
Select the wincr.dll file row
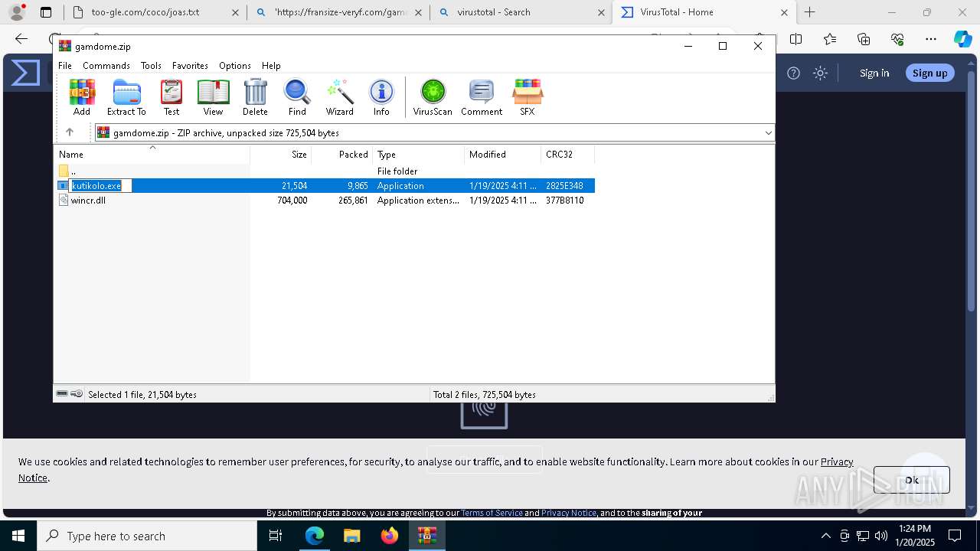click(x=325, y=201)
